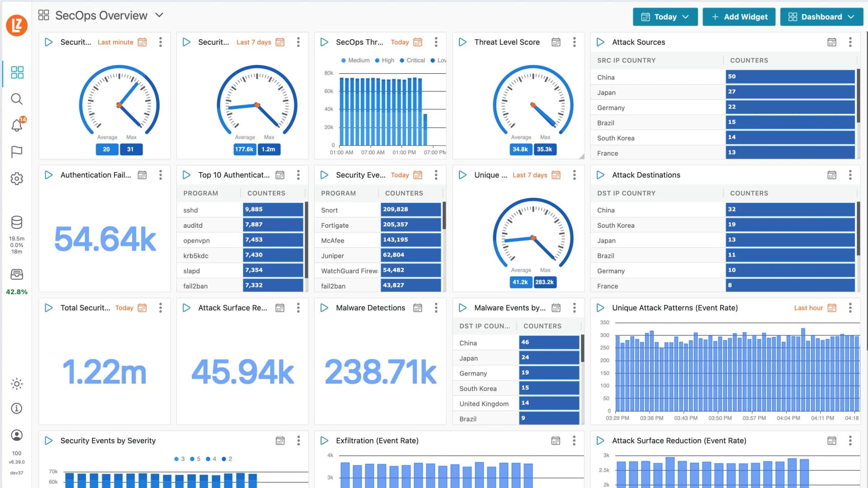868x488 pixels.
Task: Open the user account icon in sidebar
Action: [x=17, y=435]
